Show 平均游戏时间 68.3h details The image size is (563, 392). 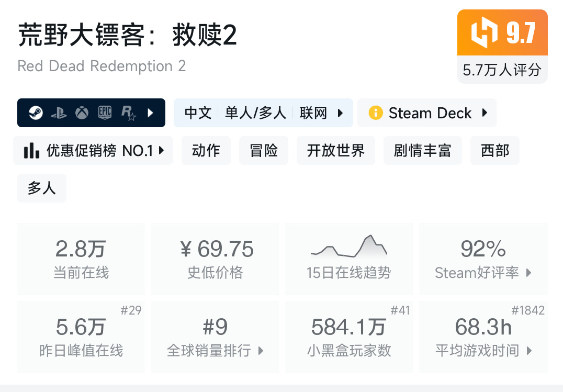[x=483, y=337]
